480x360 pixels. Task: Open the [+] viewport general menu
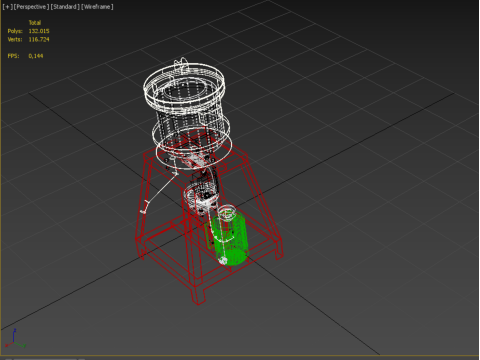click(7, 7)
